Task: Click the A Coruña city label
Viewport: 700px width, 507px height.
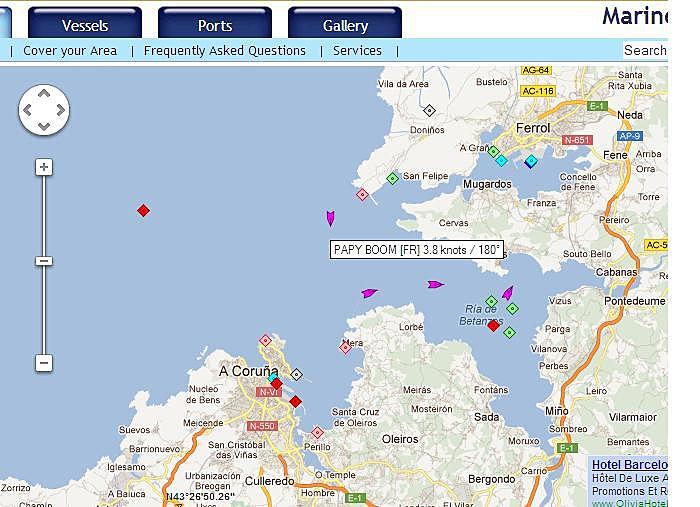Action: [x=249, y=371]
